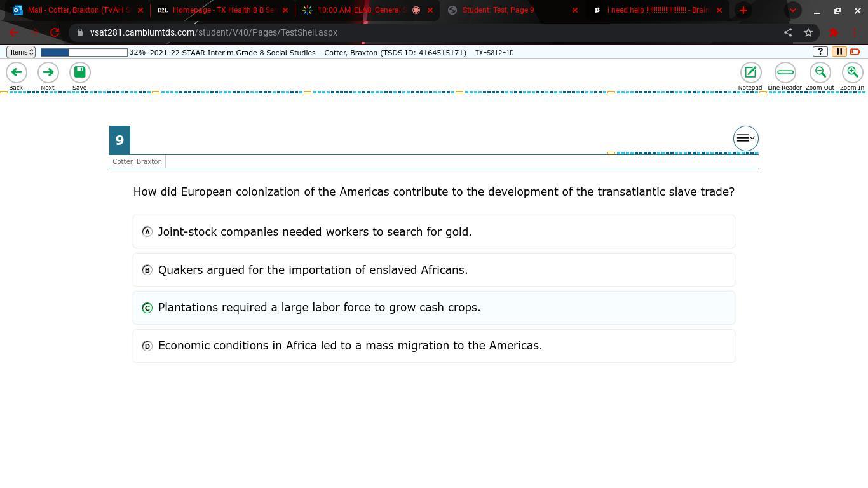
Task: Save the current answer
Action: pyautogui.click(x=79, y=72)
